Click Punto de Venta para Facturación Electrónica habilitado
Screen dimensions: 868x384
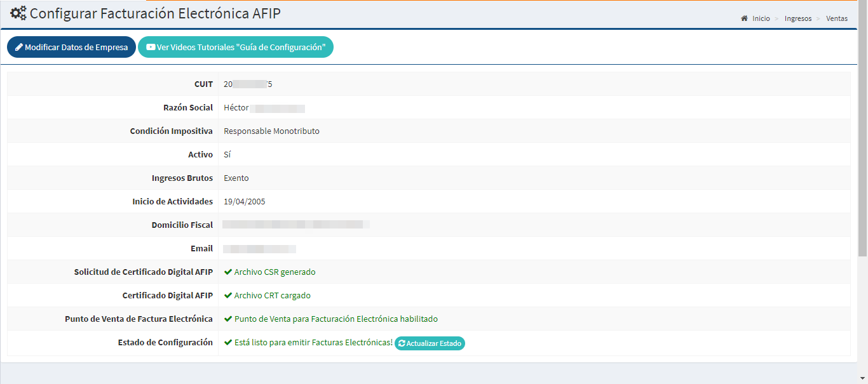click(x=336, y=319)
